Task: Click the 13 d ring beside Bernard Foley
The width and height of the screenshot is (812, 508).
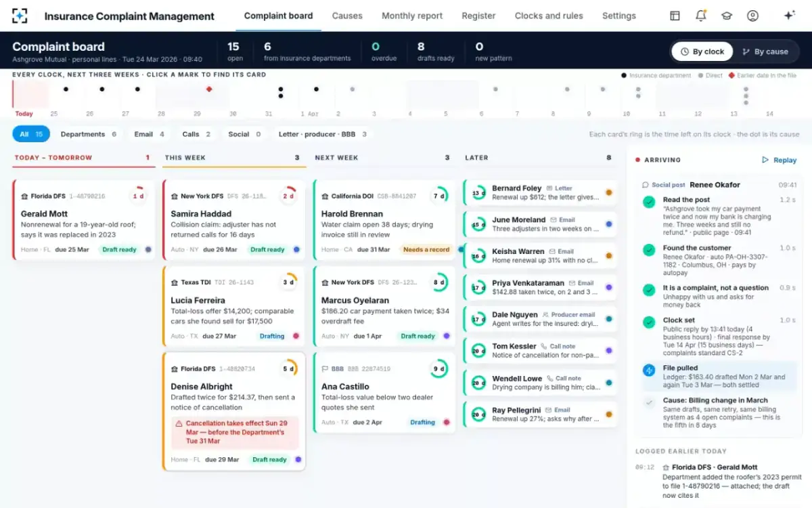Action: (479, 193)
